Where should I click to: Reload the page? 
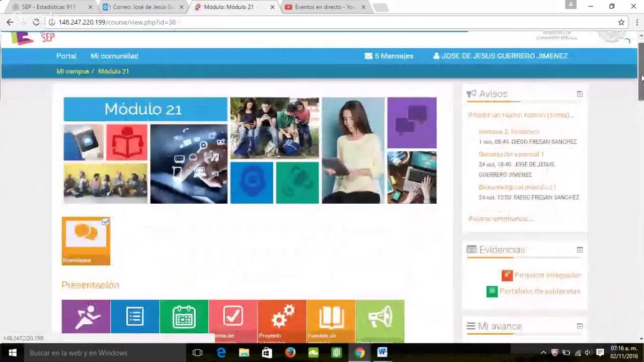[36, 22]
